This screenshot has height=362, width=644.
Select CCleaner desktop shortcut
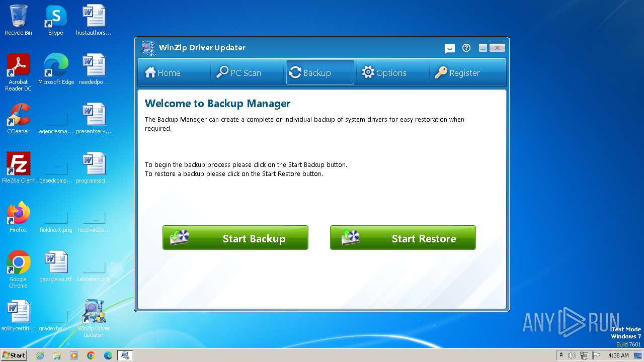[18, 119]
